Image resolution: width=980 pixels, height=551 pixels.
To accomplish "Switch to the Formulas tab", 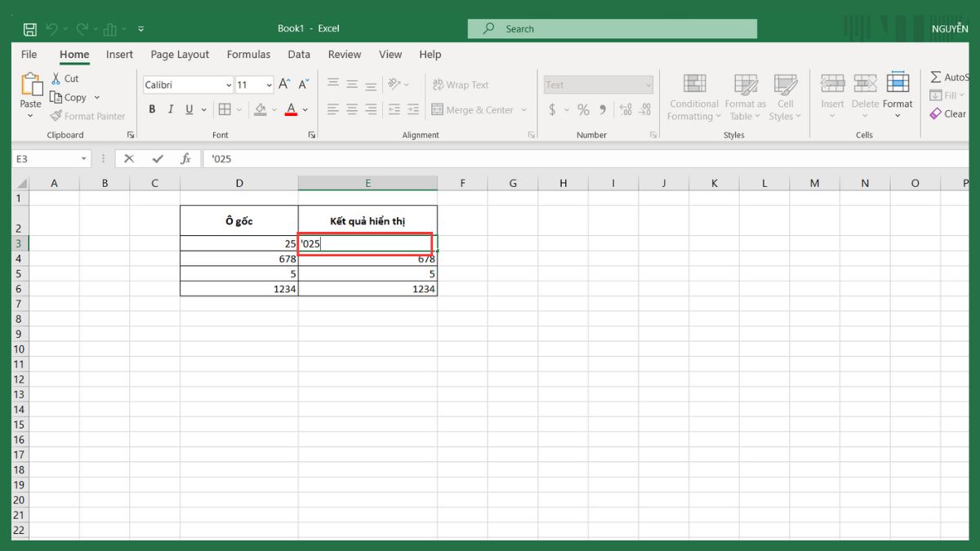I will tap(248, 55).
